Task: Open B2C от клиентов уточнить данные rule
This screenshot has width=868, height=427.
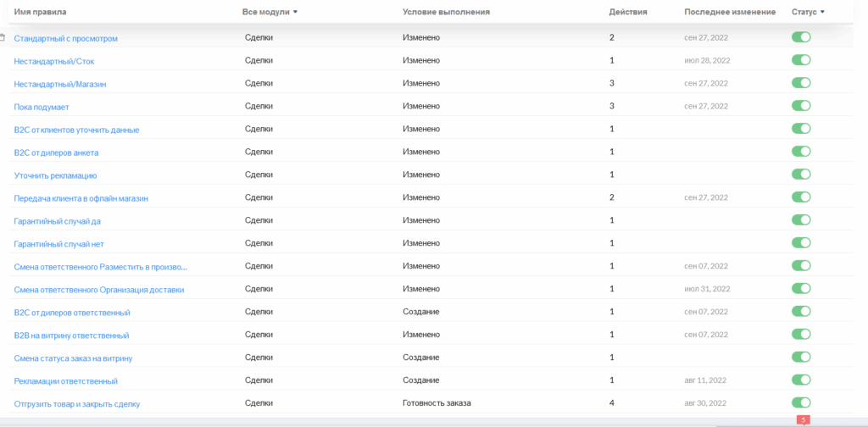Action: point(76,130)
